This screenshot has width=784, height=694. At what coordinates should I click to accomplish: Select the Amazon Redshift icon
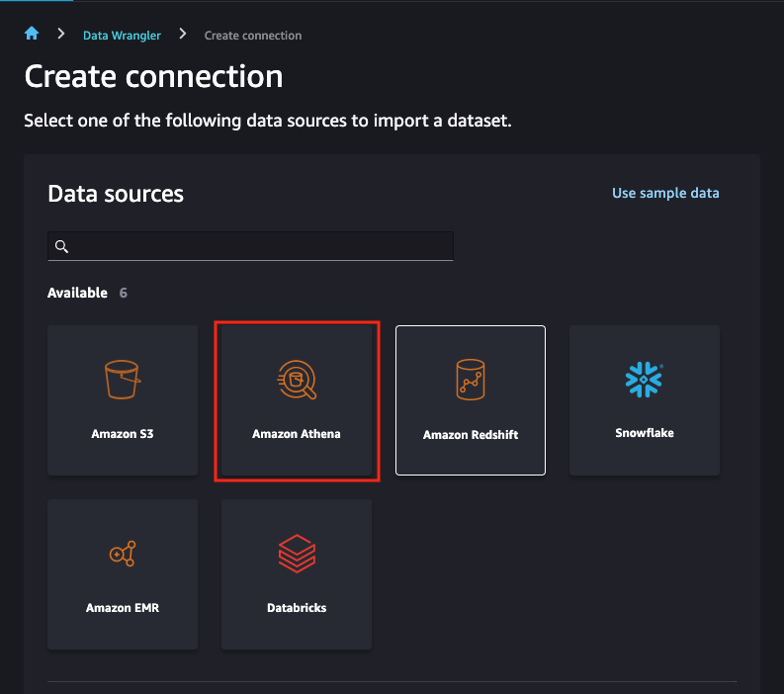(471, 380)
